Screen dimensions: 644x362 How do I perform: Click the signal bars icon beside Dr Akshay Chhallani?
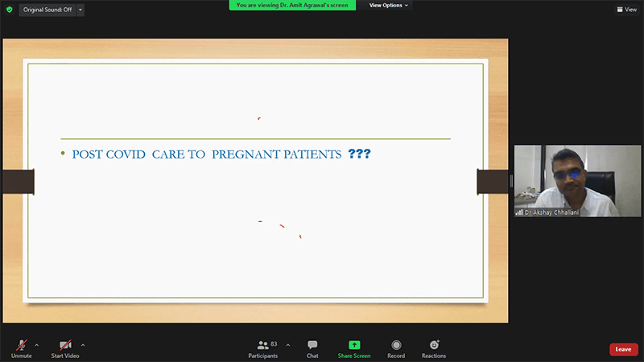click(x=519, y=212)
